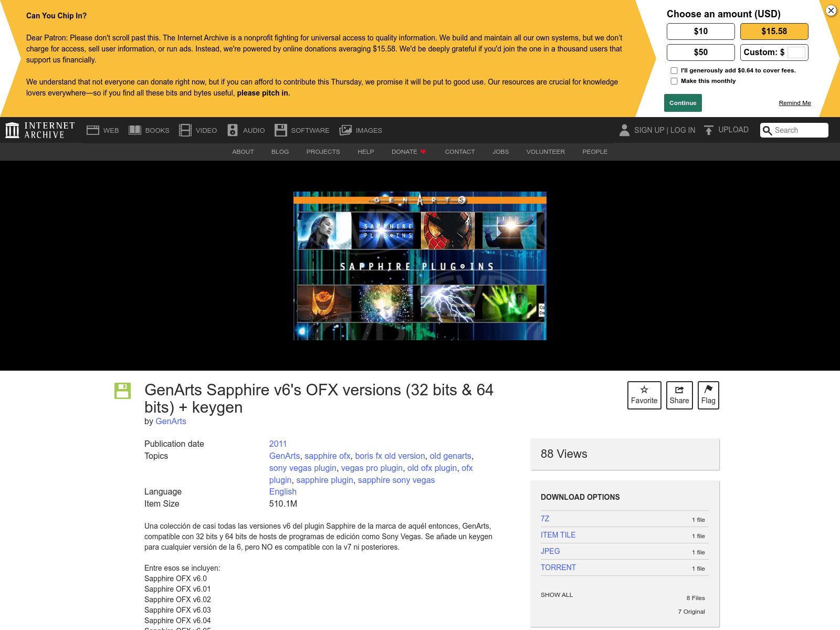Share this item
Viewport: 840px width, 630px height.
coord(679,395)
